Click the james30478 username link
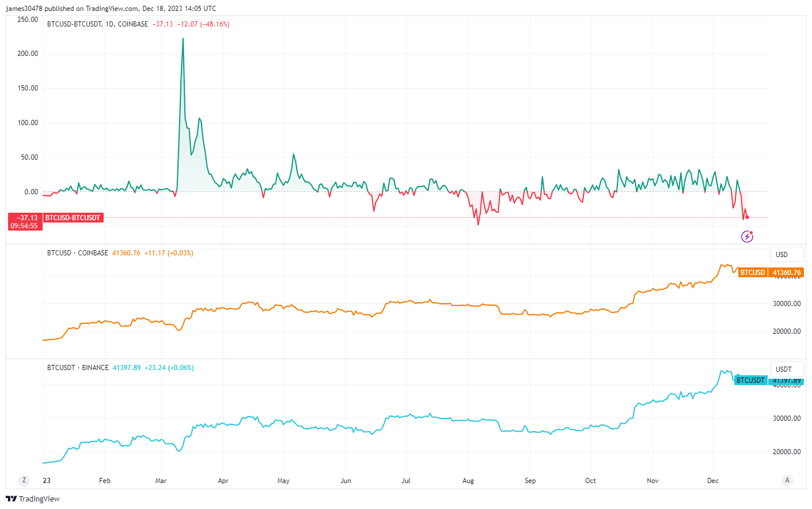 23,8
